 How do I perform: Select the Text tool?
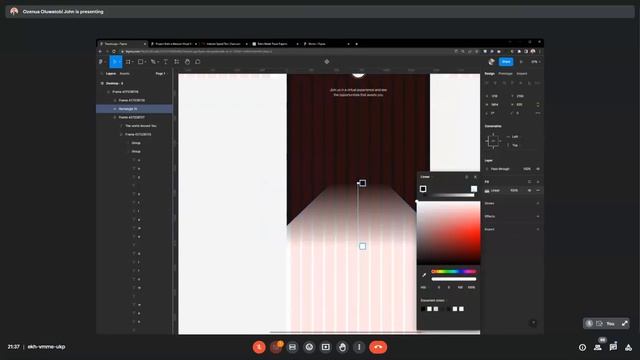pos(166,62)
